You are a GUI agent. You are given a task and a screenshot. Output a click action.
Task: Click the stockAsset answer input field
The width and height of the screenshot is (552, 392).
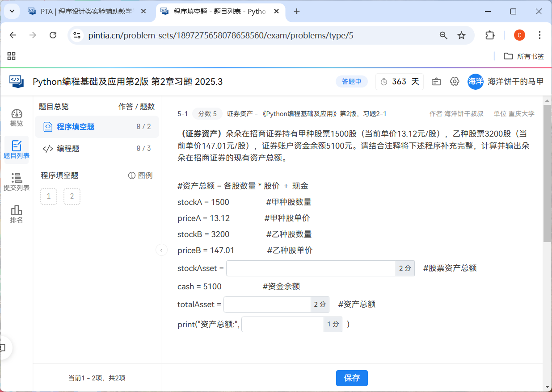pos(311,268)
